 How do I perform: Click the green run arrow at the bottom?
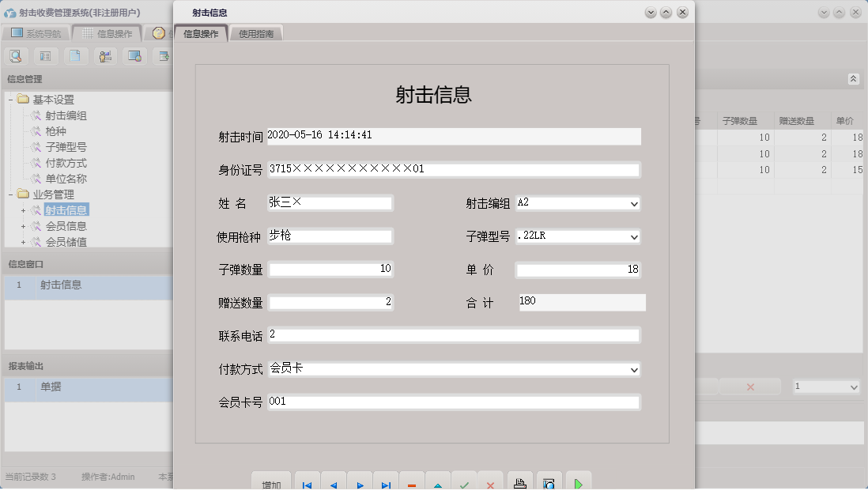578,484
